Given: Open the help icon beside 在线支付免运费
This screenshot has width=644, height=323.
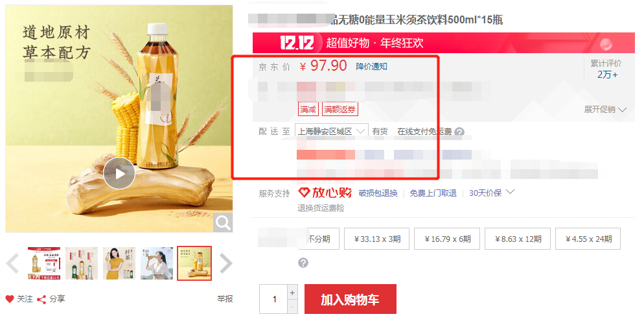Looking at the screenshot, I should [460, 132].
